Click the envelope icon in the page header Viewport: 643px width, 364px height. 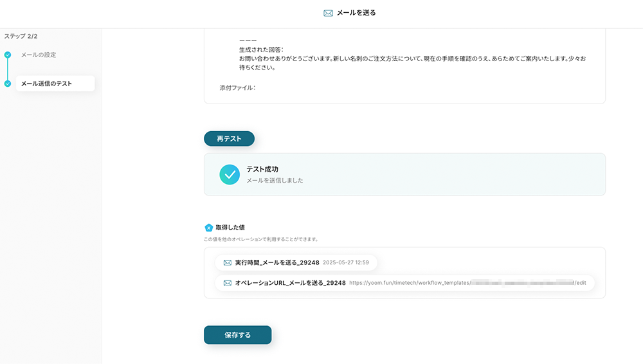pos(328,13)
